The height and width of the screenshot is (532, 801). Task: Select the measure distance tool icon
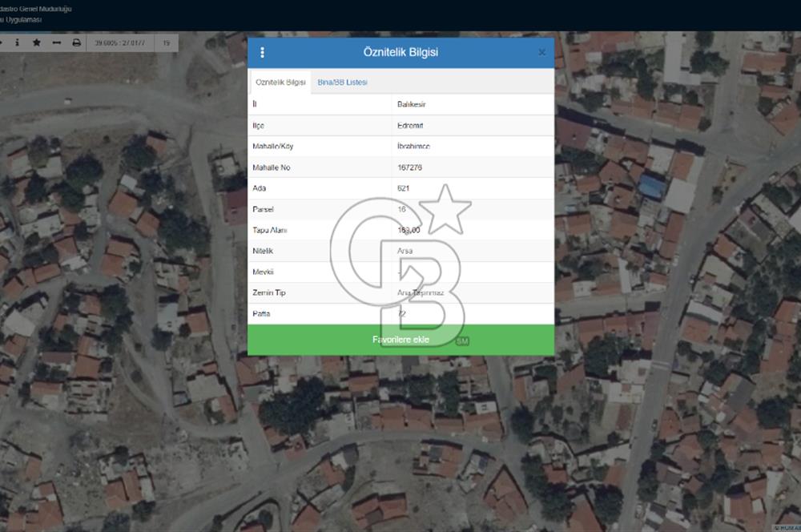coord(57,42)
